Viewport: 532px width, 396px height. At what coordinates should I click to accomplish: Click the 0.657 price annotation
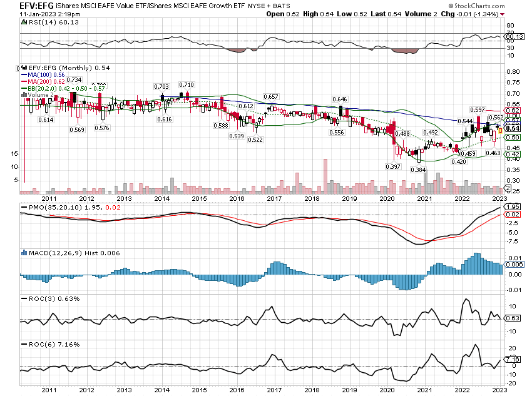pyautogui.click(x=271, y=97)
